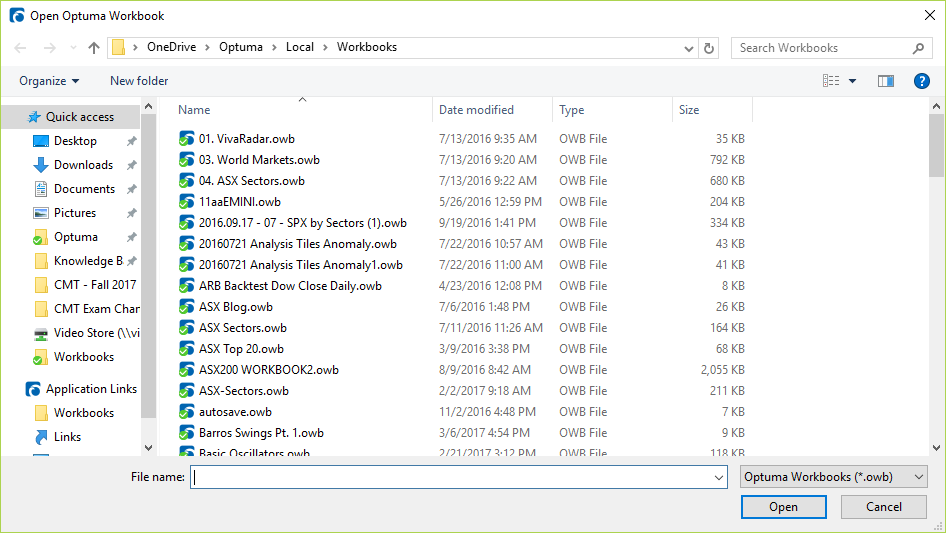946x533 pixels.
Task: Click the pin icon beside Downloads
Action: tap(131, 165)
